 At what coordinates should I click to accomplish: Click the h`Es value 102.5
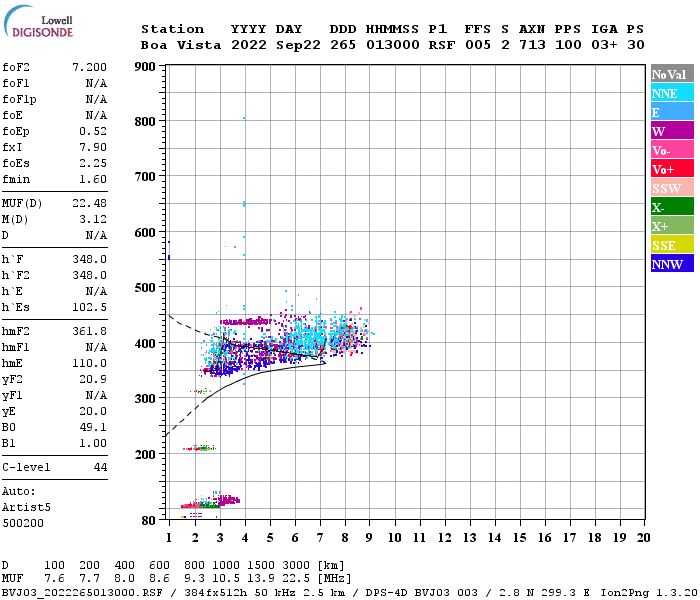89,308
